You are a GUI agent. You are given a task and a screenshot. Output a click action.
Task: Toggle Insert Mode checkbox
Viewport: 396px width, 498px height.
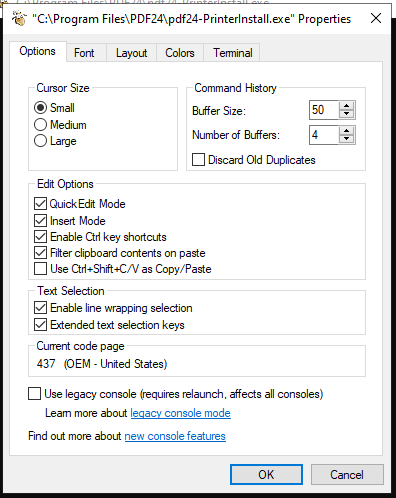40,221
